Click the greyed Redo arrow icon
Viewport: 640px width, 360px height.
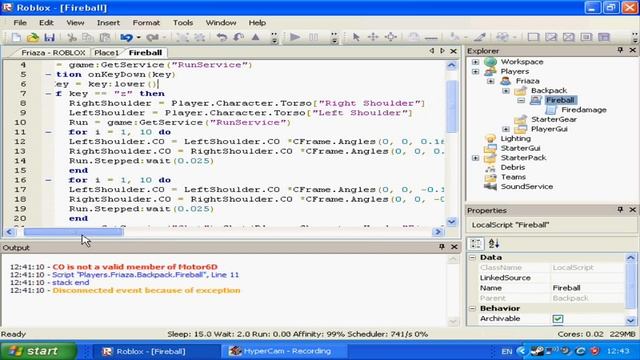click(152, 38)
